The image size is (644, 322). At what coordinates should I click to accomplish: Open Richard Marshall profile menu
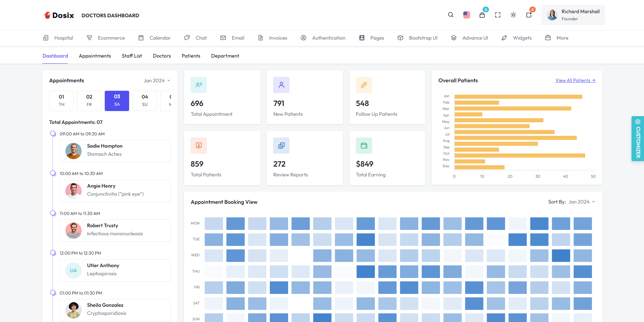[x=573, y=15]
